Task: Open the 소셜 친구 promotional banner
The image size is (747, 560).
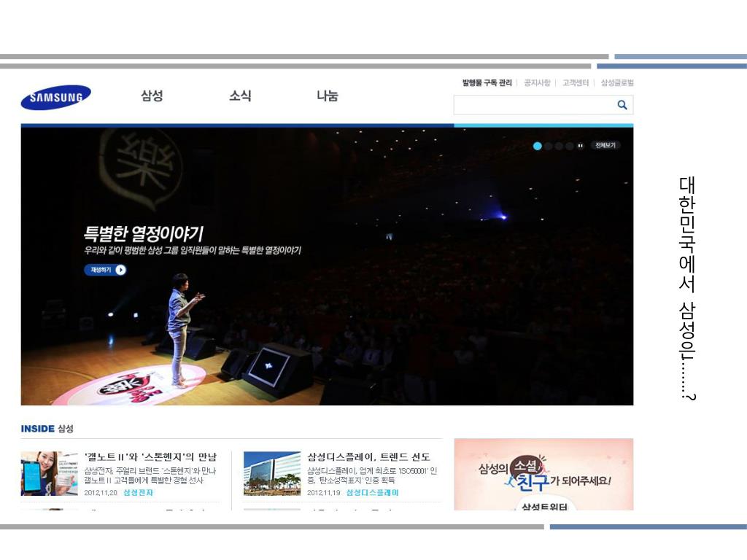Action: tap(543, 474)
